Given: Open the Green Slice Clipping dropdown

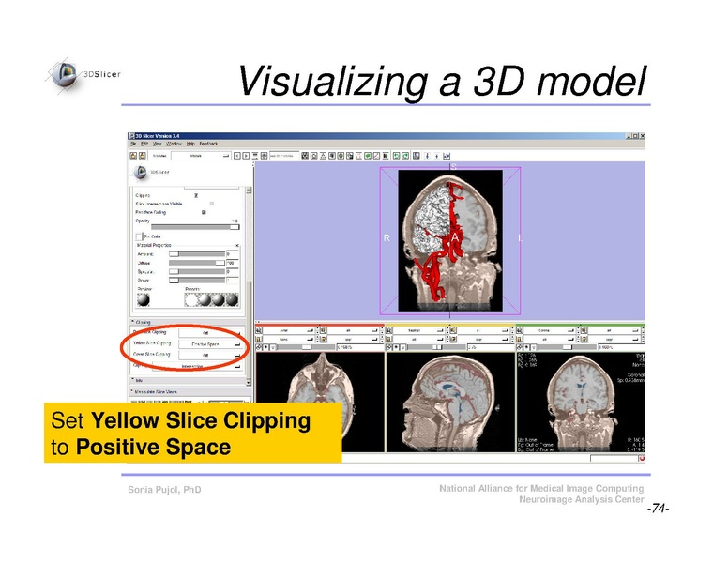Looking at the screenshot, I should 211,355.
